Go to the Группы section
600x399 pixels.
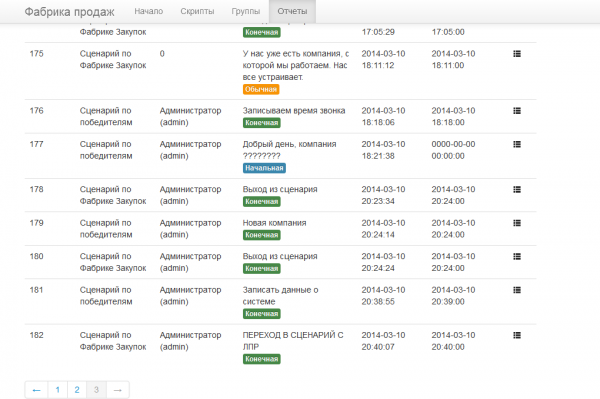(x=246, y=11)
